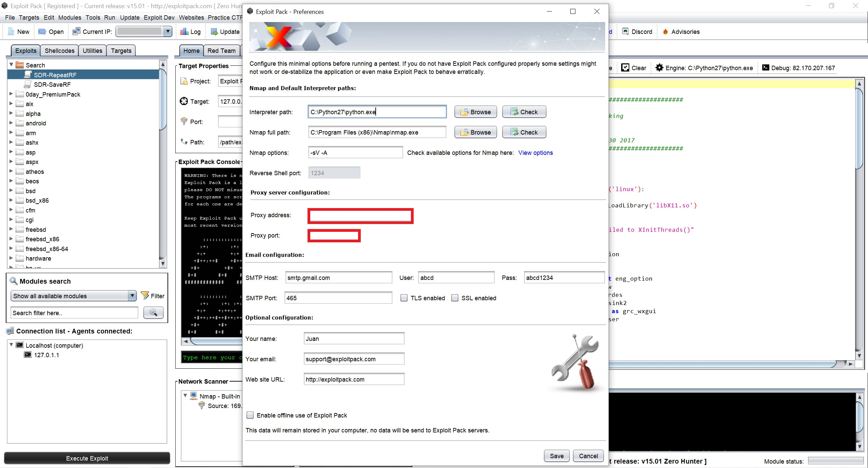Click the Debug terminal icon
The image size is (868, 468).
(766, 67)
